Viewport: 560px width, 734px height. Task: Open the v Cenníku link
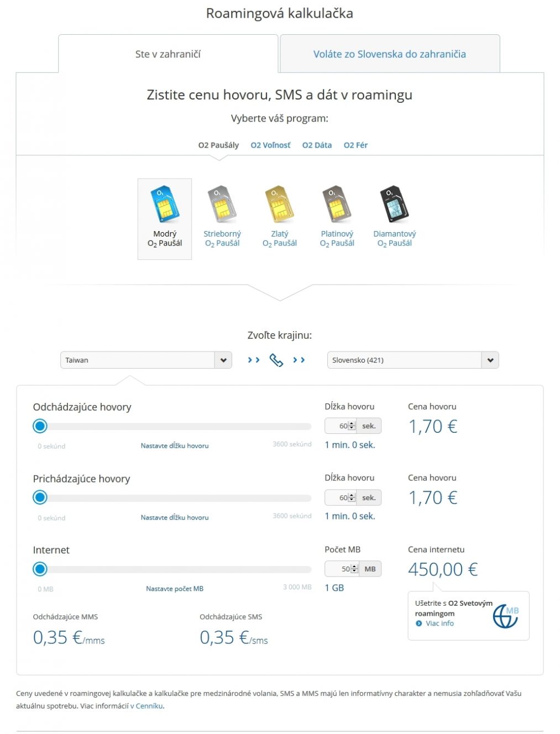tap(147, 706)
